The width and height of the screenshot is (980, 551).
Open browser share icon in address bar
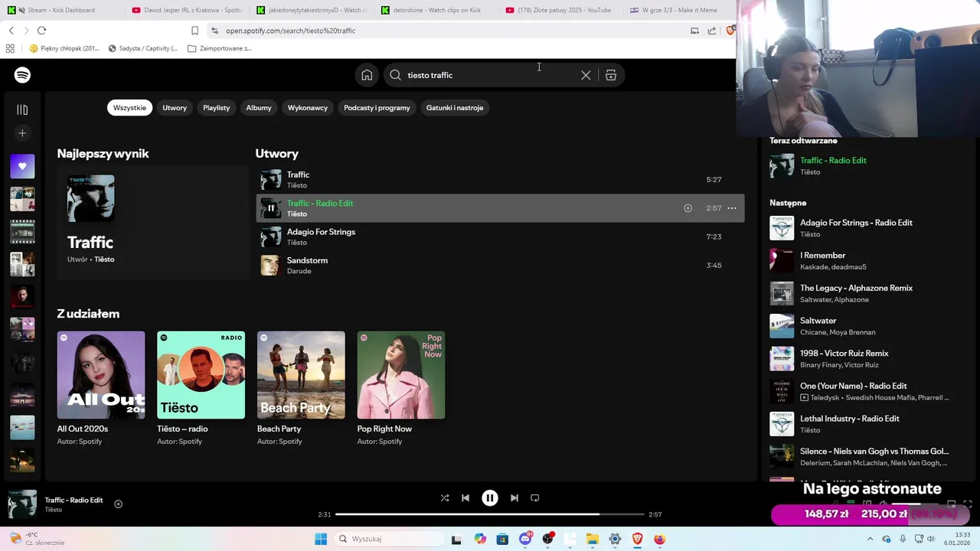[x=712, y=31]
